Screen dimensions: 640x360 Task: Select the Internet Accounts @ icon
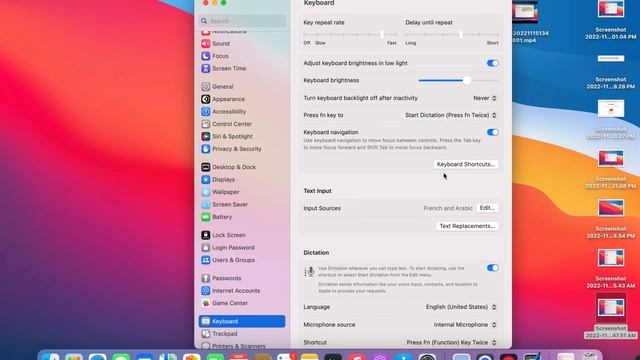pyautogui.click(x=206, y=291)
